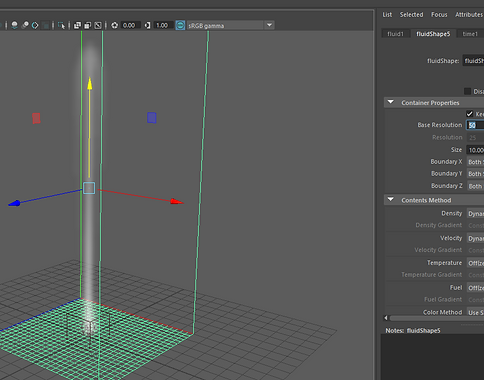
Task: Click the yellow Y-axis move arrow
Action: pyautogui.click(x=90, y=83)
